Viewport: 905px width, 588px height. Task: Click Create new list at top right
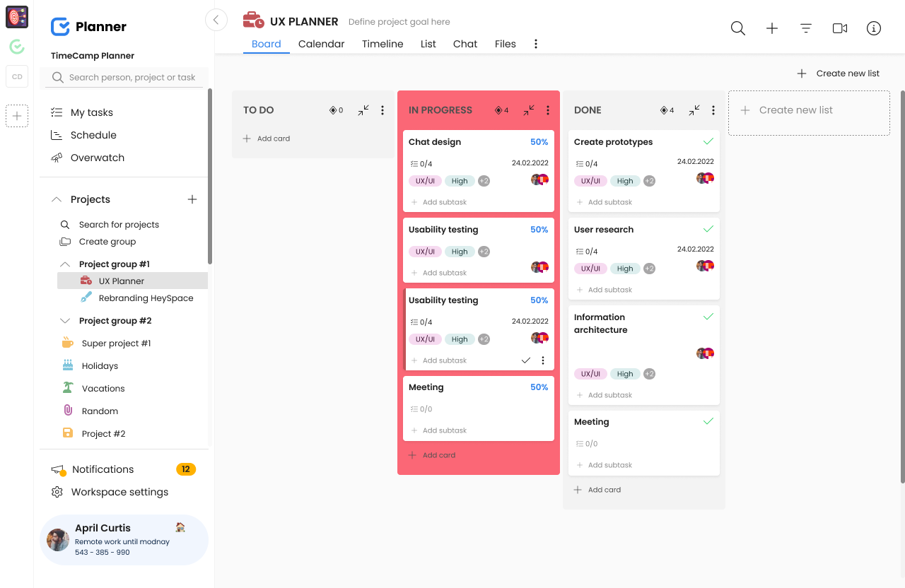[839, 73]
